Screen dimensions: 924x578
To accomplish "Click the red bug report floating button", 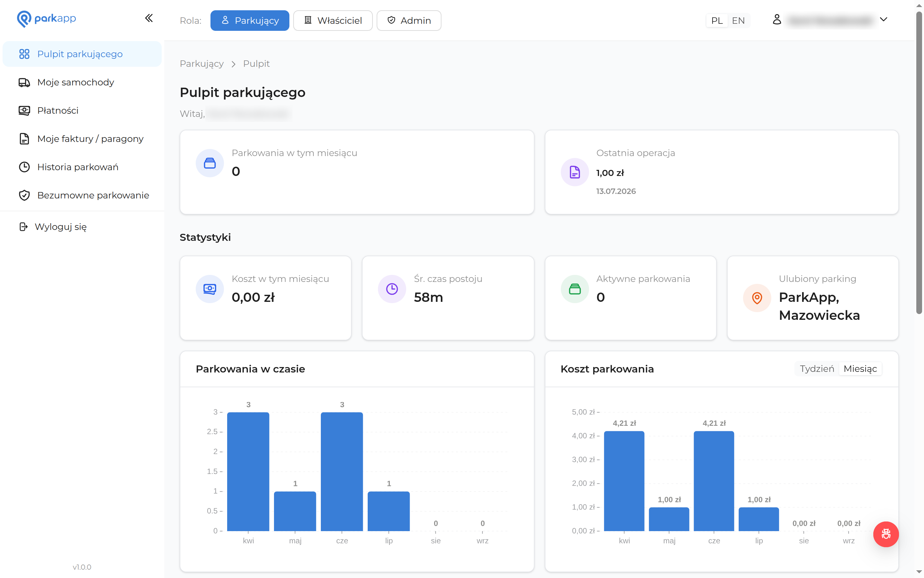I will 886,534.
